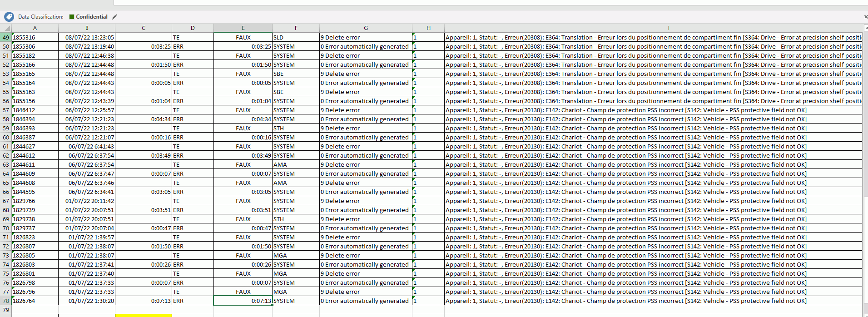The image size is (868, 317).
Task: Click '9 Delete error' in row 67
Action: [x=366, y=201]
